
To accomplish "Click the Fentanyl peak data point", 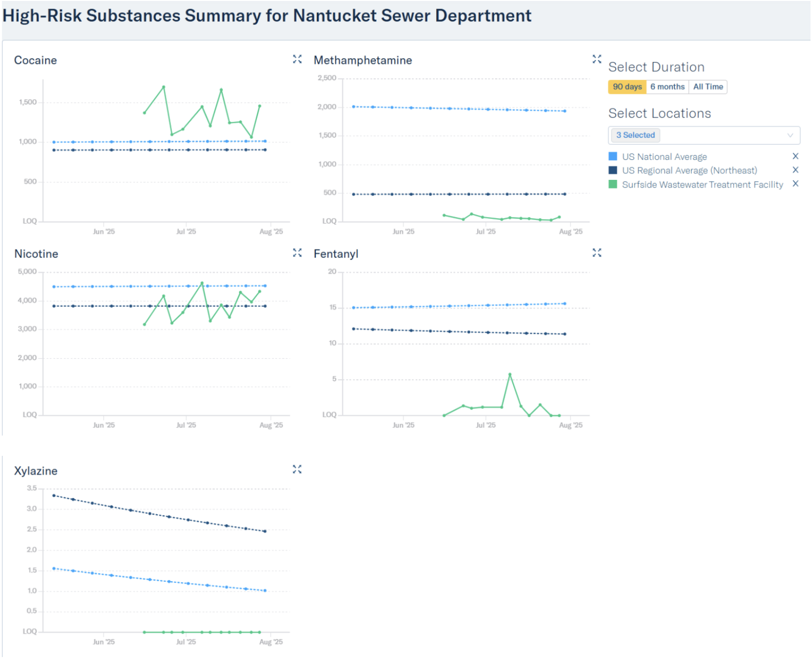I will (x=510, y=375).
